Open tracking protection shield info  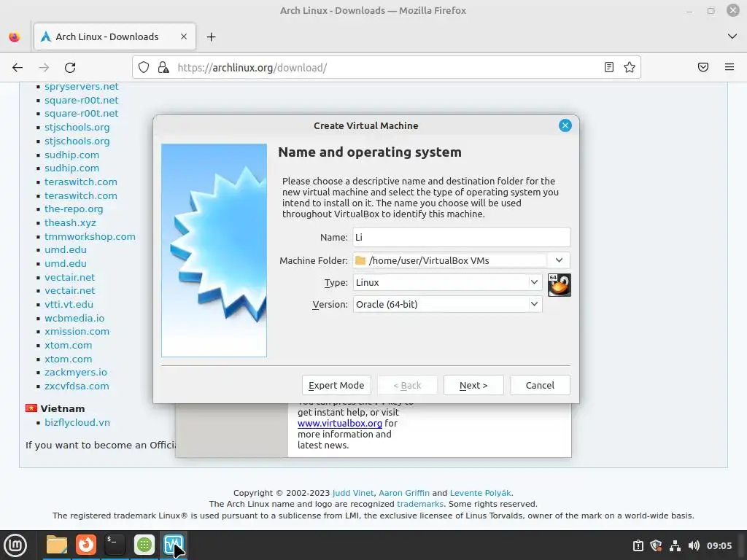(144, 67)
